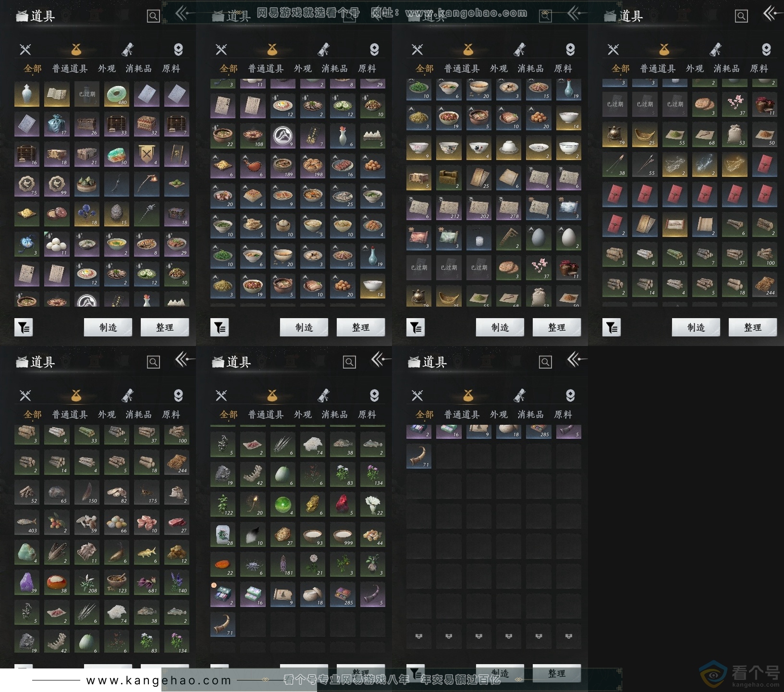
Task: Select the green orb with count 4
Action: (282, 504)
